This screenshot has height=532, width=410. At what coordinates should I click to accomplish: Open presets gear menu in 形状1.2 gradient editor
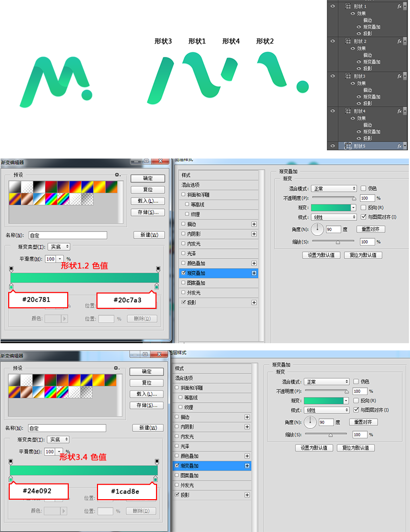(118, 175)
